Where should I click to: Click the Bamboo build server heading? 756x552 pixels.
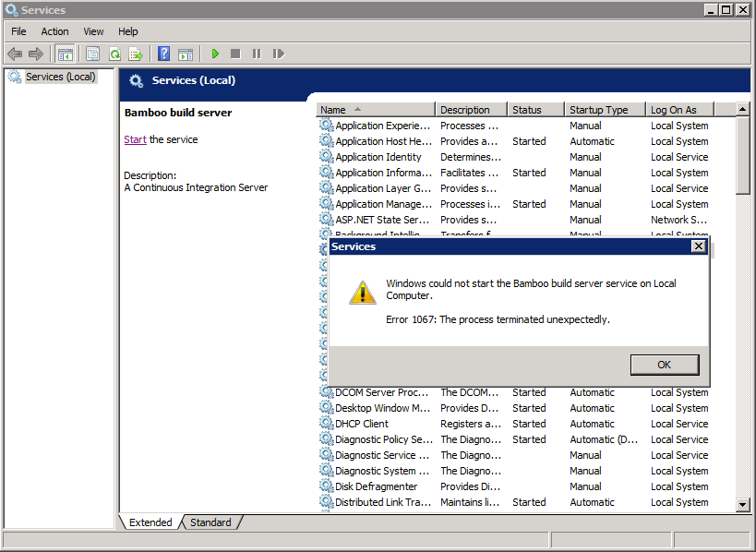pyautogui.click(x=178, y=113)
